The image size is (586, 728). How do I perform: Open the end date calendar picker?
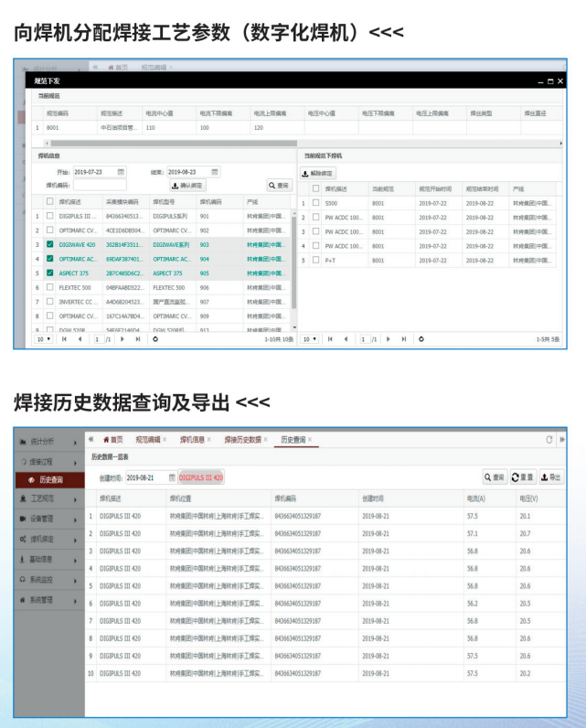coord(216,172)
